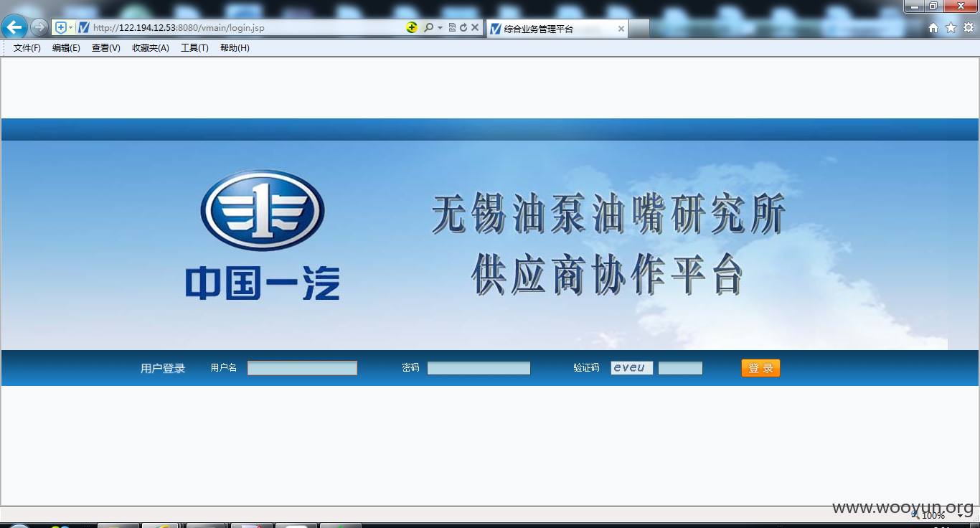Open the 收藏夹(A) menu
This screenshot has width=980, height=528.
[151, 48]
